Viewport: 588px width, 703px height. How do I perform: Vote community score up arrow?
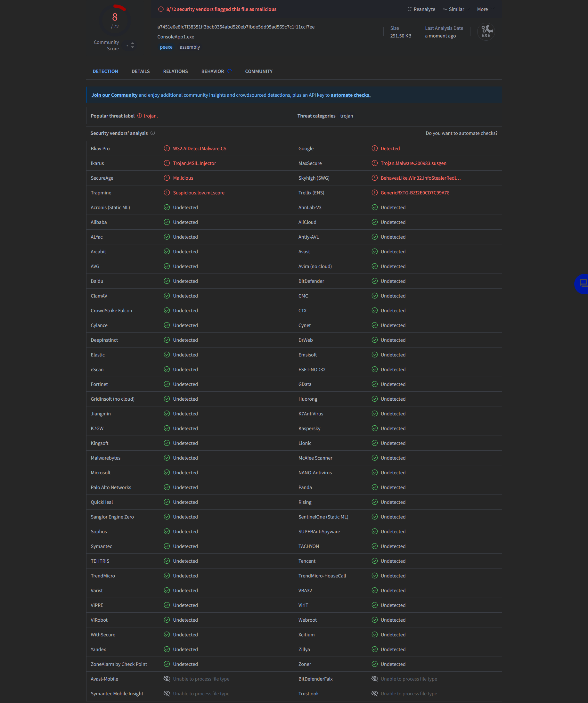[133, 43]
